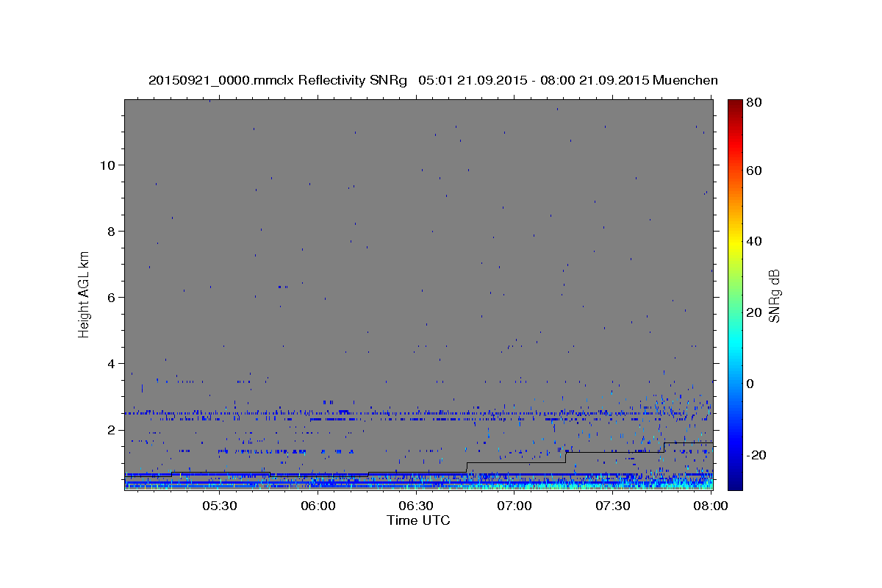This screenshot has width=882, height=588.
Task: Click the 'SNRg dB' colorbar label
Action: [x=774, y=295]
